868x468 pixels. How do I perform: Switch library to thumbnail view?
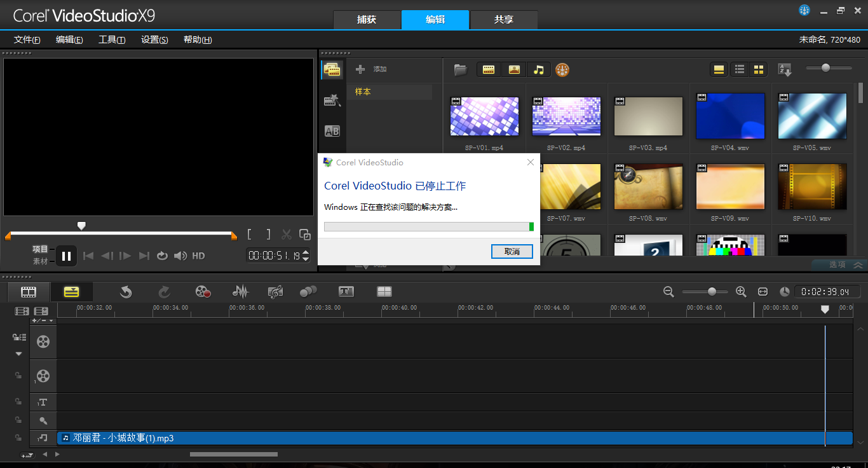point(758,70)
